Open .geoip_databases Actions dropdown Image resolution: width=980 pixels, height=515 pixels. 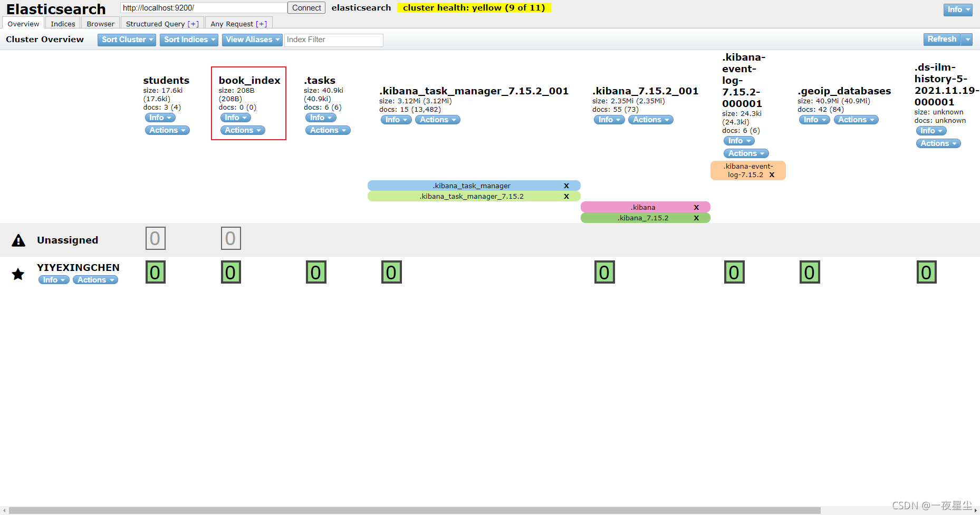click(856, 120)
